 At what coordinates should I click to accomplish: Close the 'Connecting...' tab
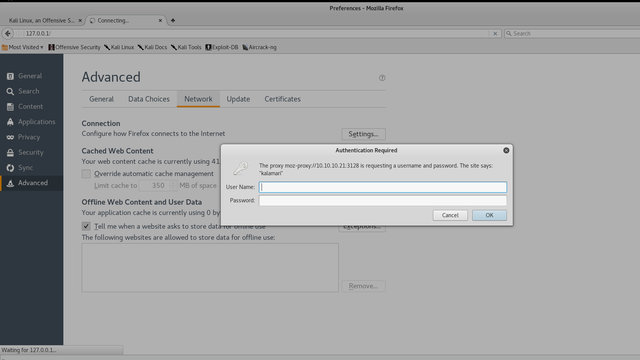pos(160,20)
